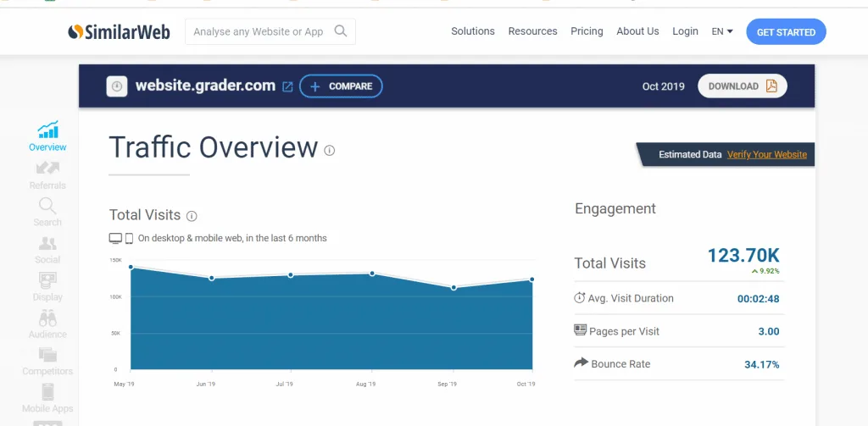This screenshot has height=426, width=868.
Task: Click the Engagement heading
Action: coord(615,208)
